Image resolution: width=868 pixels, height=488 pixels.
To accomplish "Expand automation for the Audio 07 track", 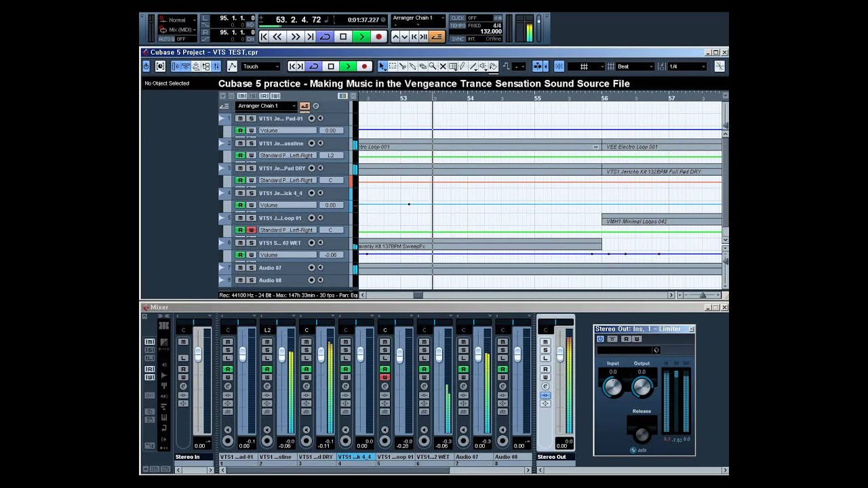I will [222, 268].
